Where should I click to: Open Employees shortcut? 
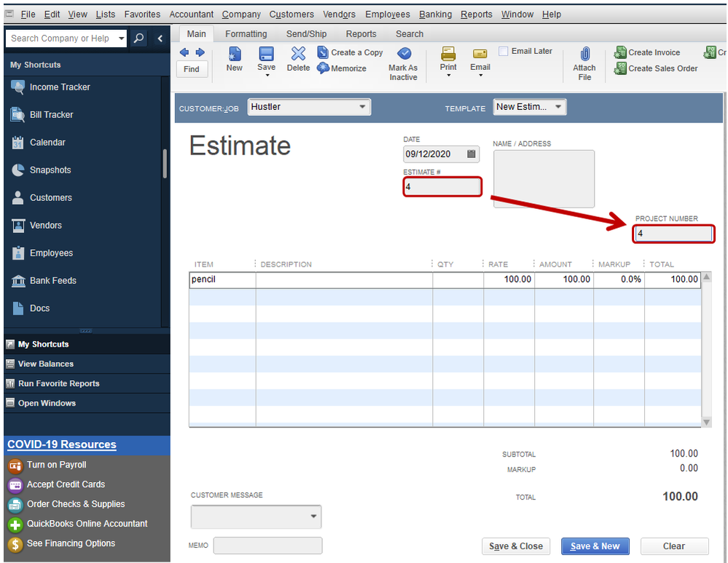52,253
